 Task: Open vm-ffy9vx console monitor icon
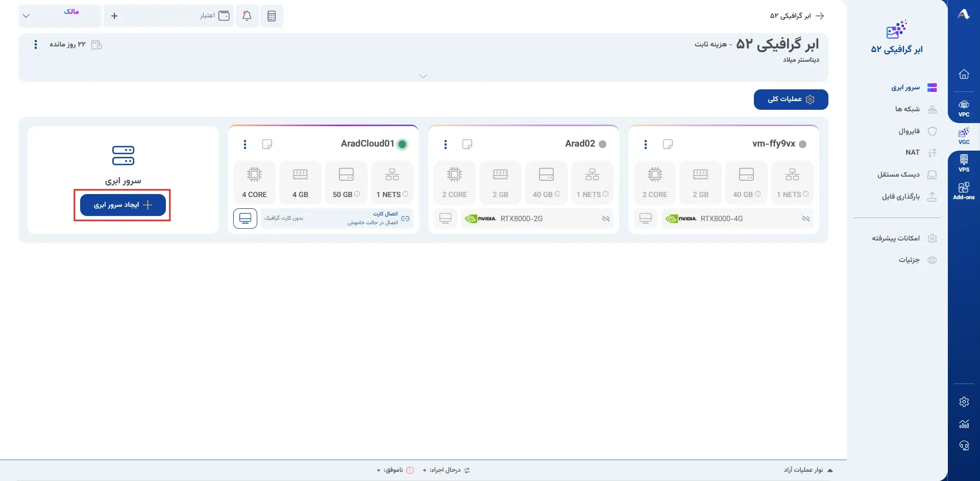646,219
